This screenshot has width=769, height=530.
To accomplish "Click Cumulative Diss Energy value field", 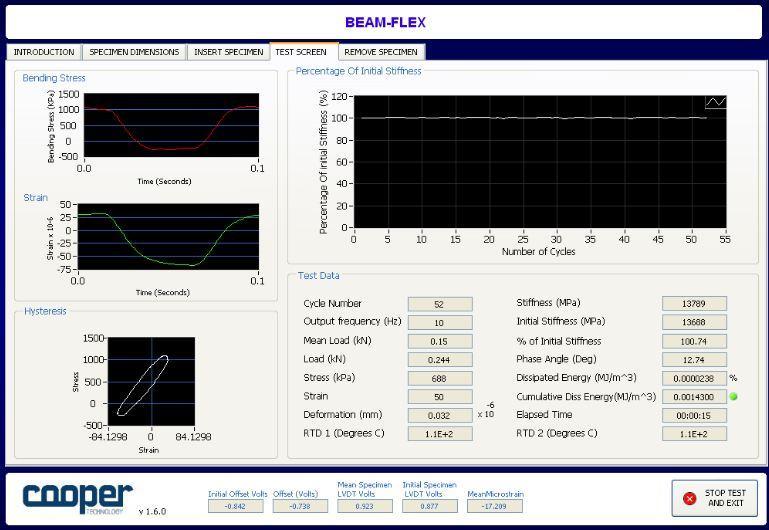I will pos(694,397).
